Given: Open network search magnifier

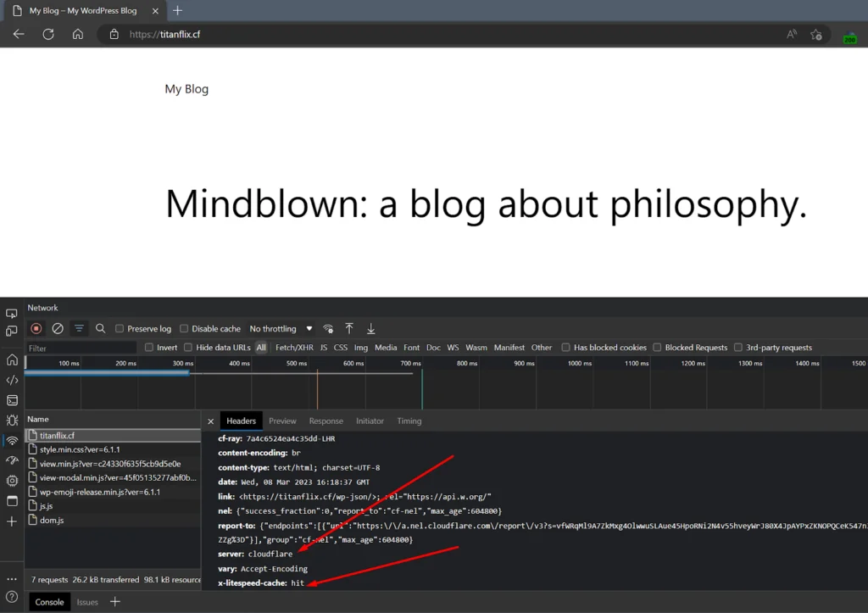Looking at the screenshot, I should click(101, 328).
